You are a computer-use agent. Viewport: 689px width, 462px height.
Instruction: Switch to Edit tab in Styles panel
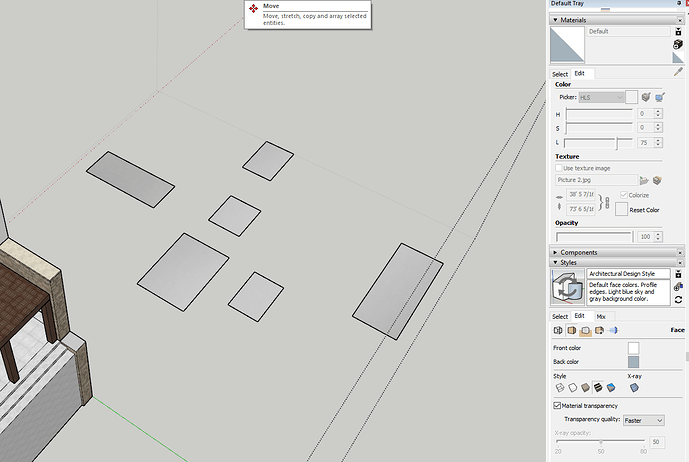pos(580,316)
